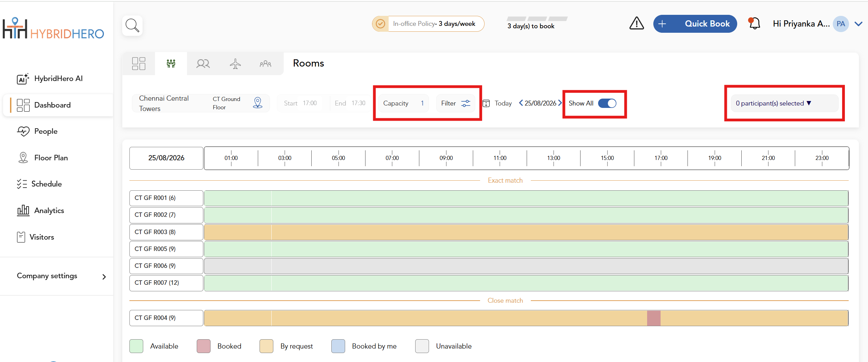Open the People menu item

(46, 131)
